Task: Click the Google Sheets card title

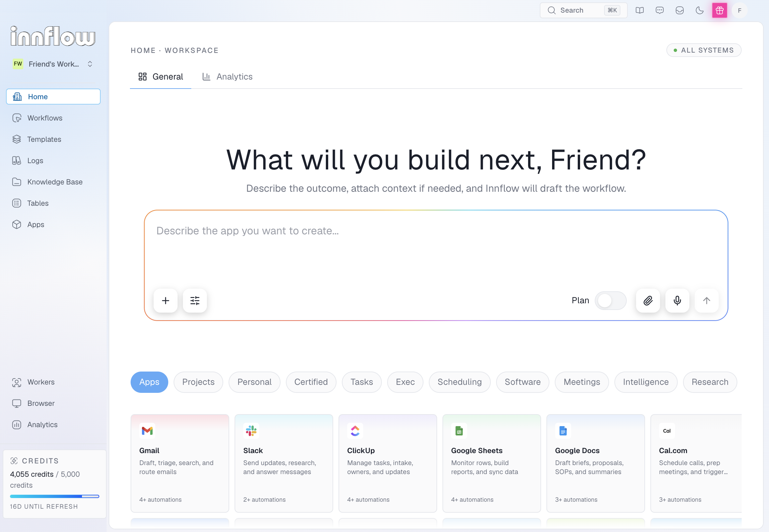Action: click(477, 451)
